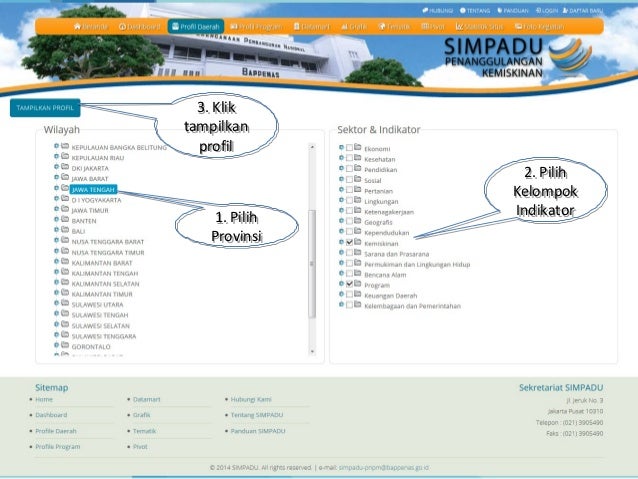Click the DAFTAR BARU link

583,11
